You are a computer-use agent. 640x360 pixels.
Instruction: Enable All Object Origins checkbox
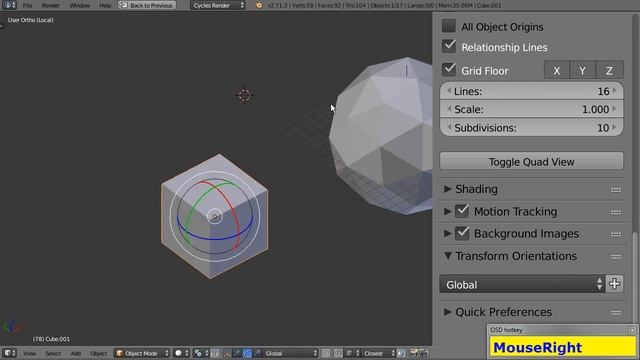coord(449,26)
